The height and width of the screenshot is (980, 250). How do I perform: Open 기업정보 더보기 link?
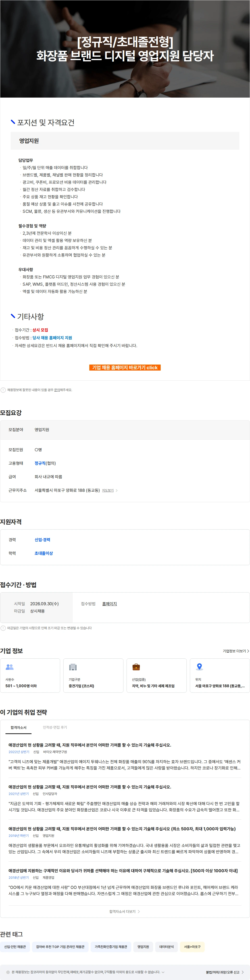(236, 651)
